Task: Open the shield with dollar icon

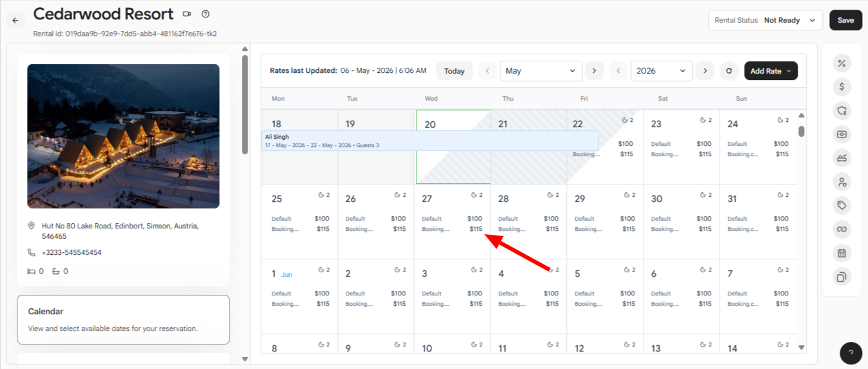Action: click(x=842, y=110)
